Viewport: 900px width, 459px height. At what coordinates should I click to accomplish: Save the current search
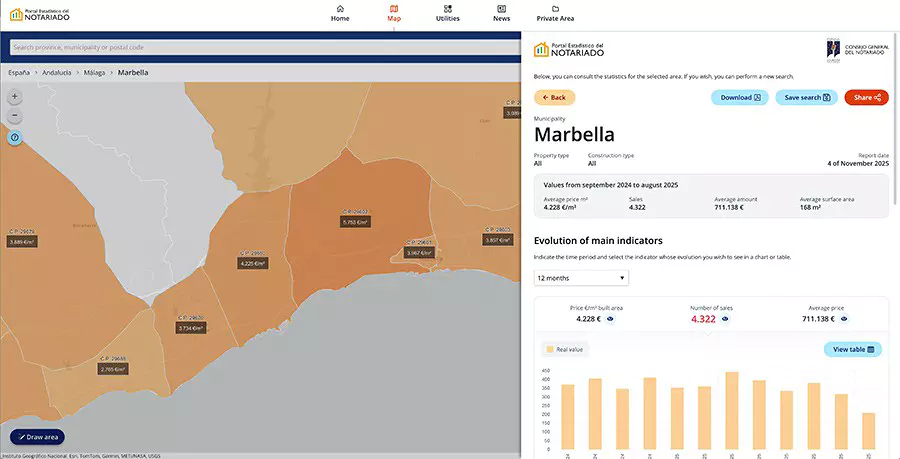point(806,97)
